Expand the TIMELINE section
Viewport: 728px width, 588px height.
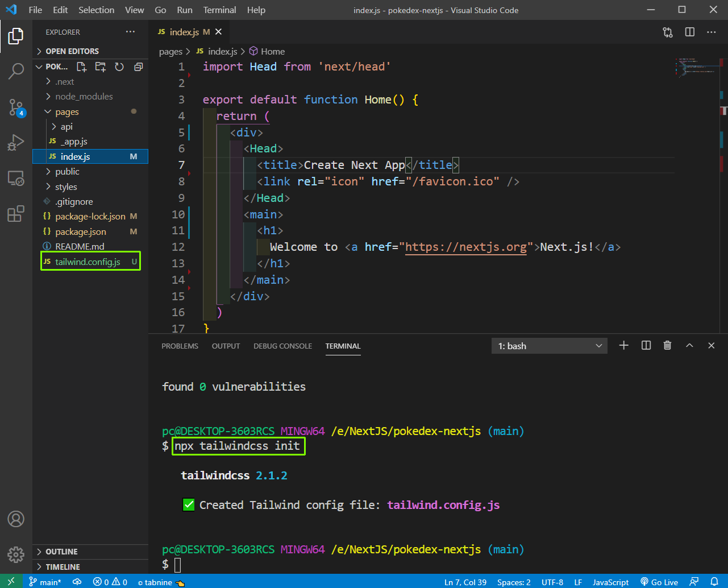click(90, 566)
